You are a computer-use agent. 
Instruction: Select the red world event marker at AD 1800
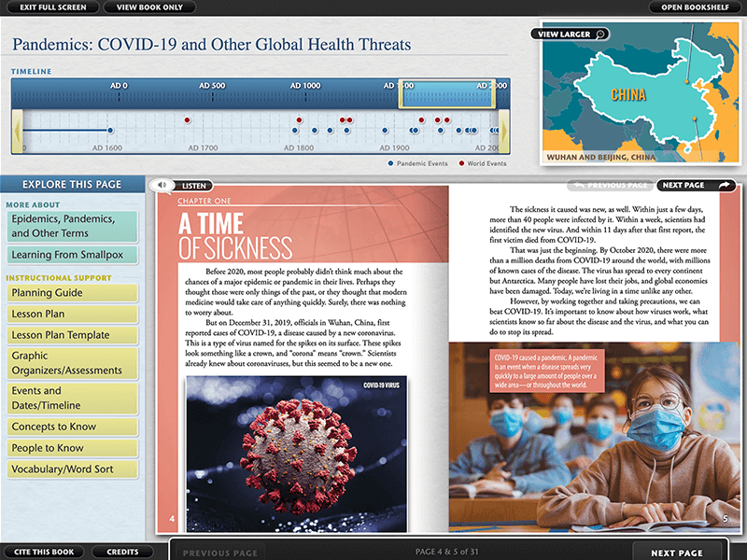point(299,120)
